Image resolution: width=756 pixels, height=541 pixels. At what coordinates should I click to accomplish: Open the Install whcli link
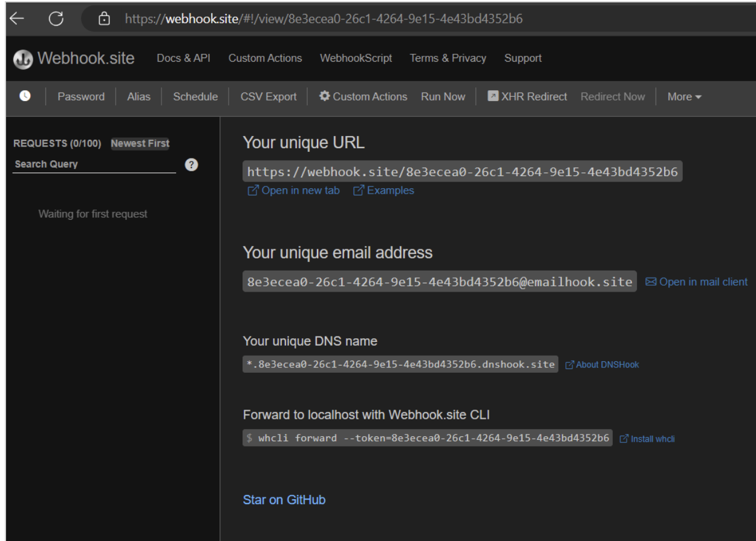coord(647,439)
